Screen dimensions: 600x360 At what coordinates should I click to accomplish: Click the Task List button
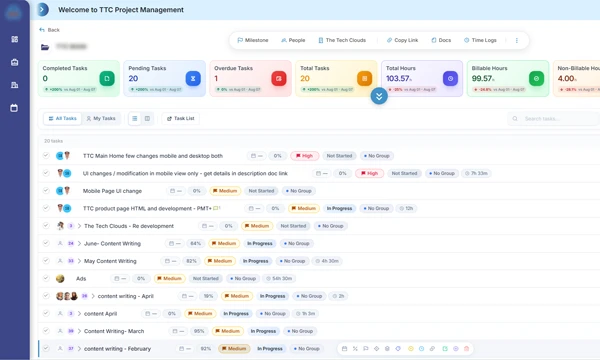[x=181, y=119]
